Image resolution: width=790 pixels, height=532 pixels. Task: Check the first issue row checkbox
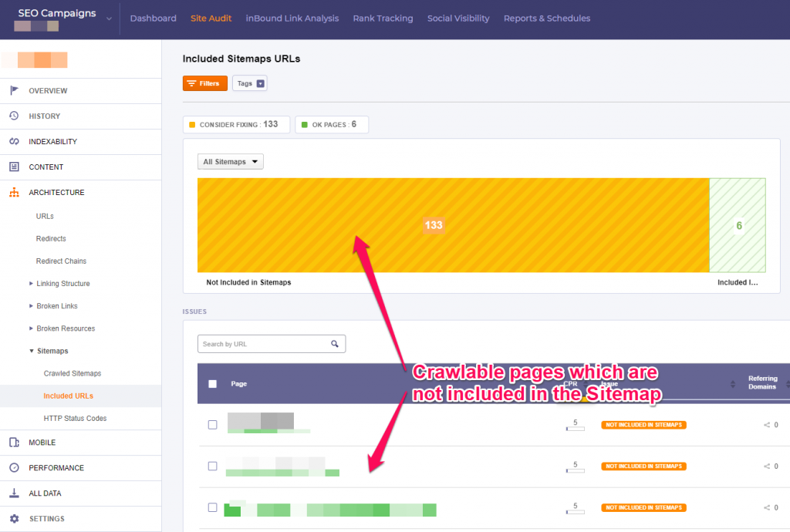213,425
